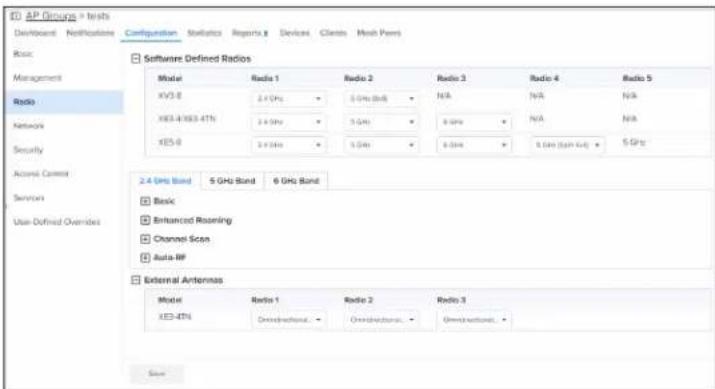
Task: Expand the Auto-RF section
Action: 145,258
